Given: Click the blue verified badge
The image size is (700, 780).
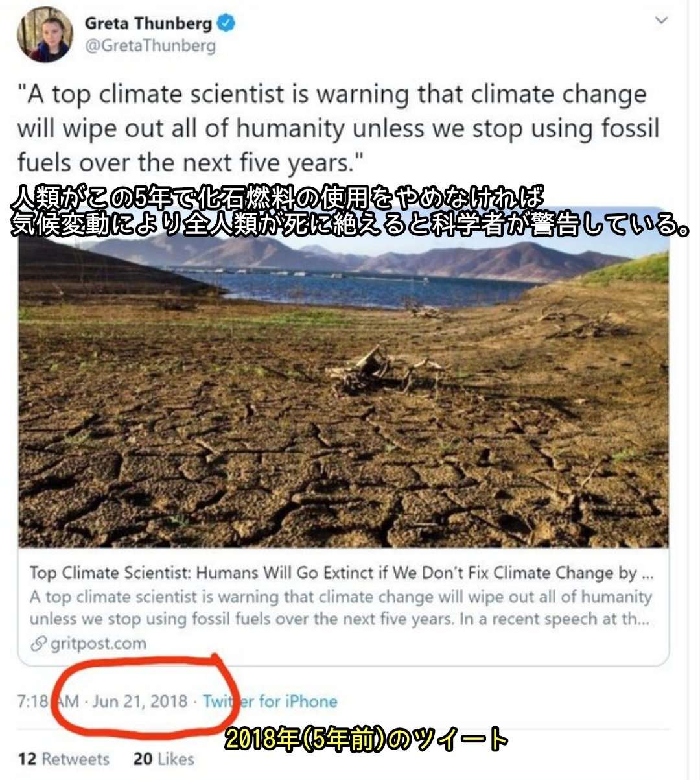Looking at the screenshot, I should (226, 25).
